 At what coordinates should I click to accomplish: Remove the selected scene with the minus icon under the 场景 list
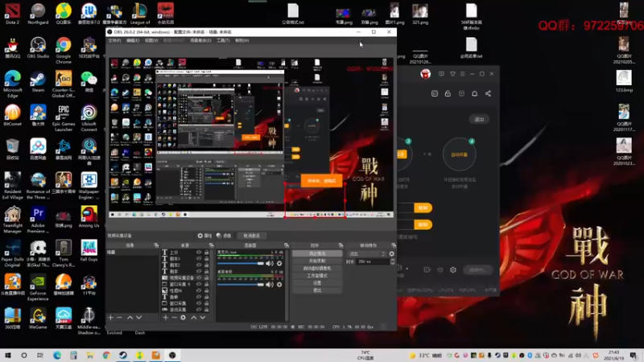(119, 317)
